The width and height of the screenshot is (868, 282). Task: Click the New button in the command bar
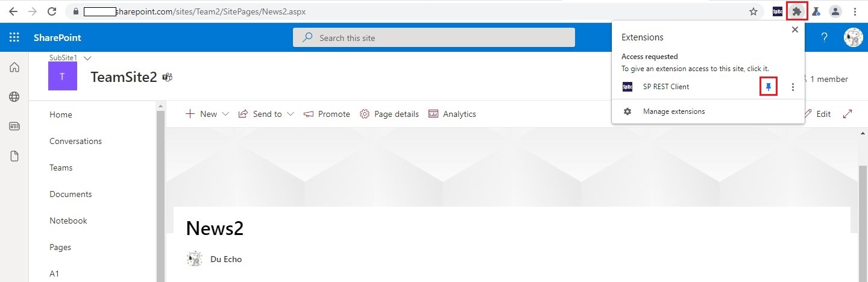click(201, 114)
